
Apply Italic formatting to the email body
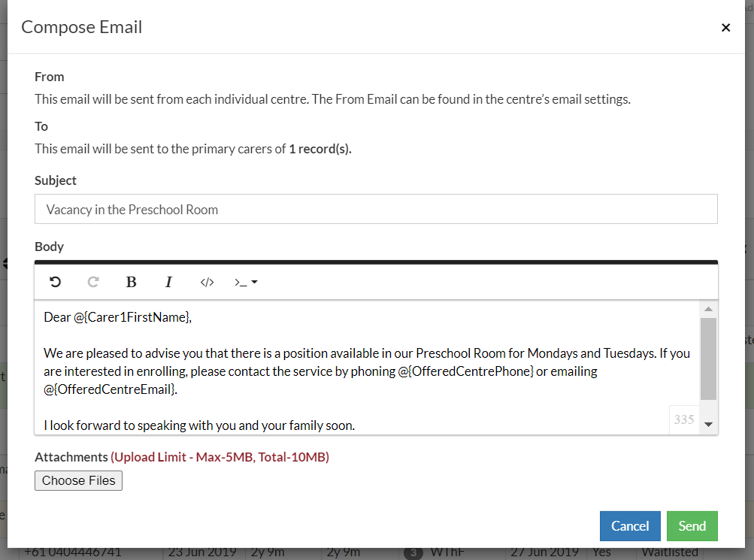168,282
